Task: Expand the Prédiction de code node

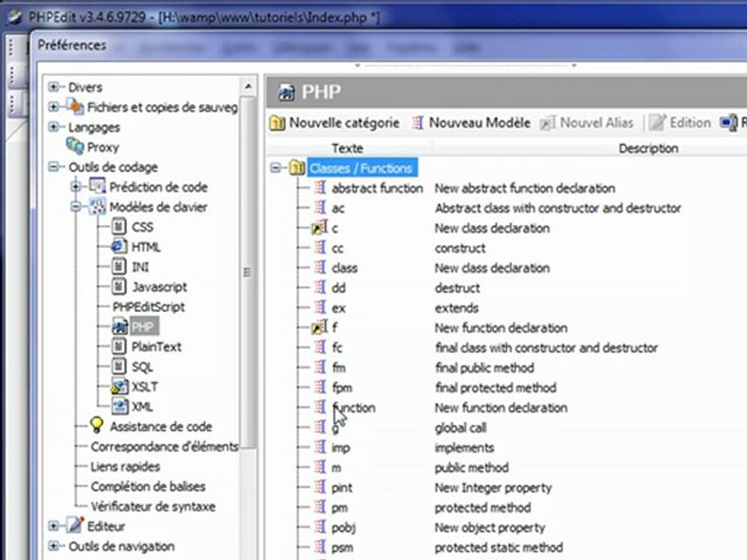Action: pyautogui.click(x=75, y=186)
